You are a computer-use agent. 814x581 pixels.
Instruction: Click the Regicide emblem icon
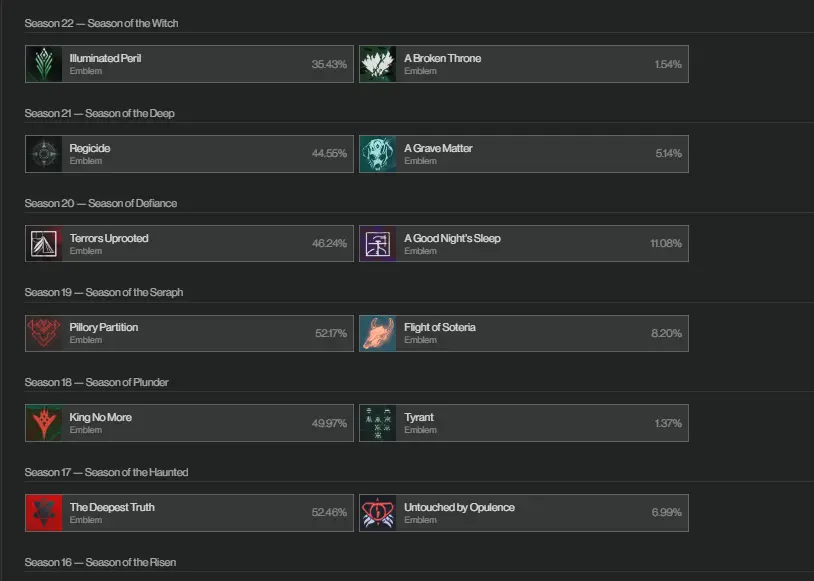(x=44, y=154)
